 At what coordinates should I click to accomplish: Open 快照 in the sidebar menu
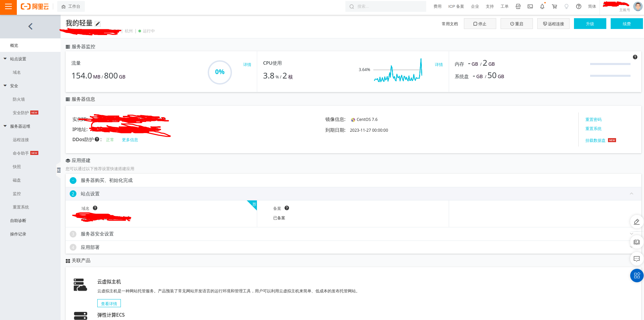pos(17,167)
